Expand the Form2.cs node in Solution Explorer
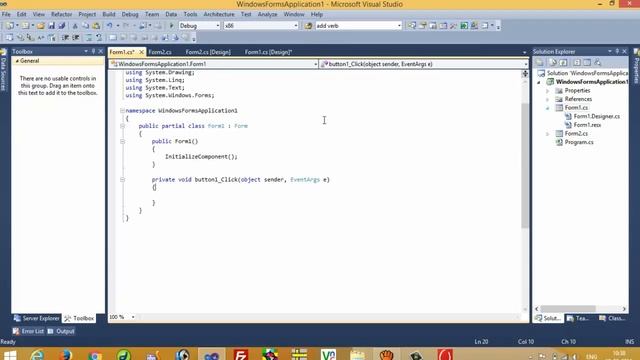This screenshot has height=360, width=640. tap(548, 134)
